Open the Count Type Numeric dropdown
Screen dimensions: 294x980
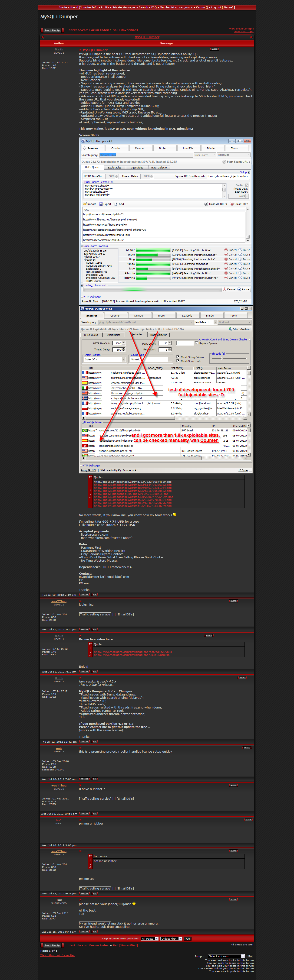(x=170, y=359)
